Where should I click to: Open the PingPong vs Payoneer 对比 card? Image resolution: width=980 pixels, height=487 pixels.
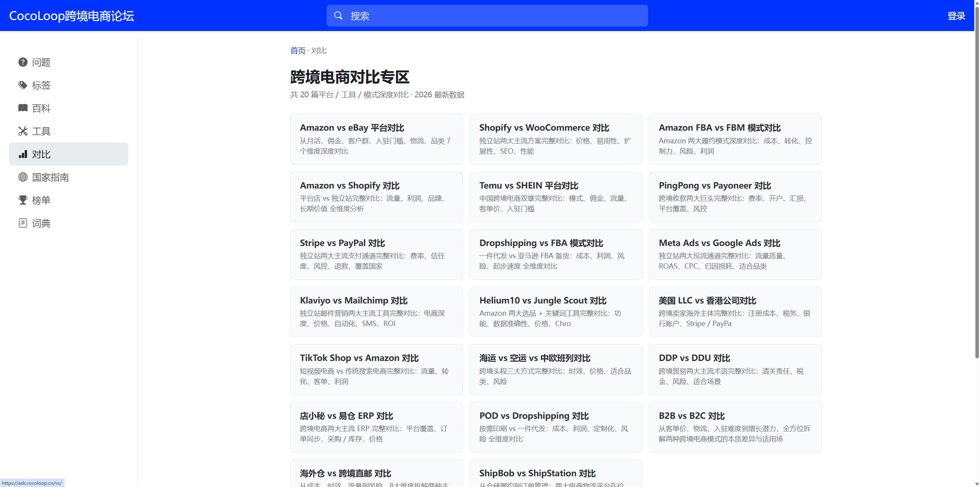[x=735, y=197]
